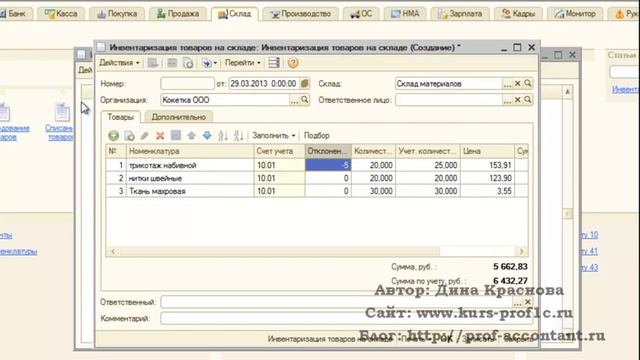Open the Склад section tab
The image size is (640, 360).
pos(235,14)
